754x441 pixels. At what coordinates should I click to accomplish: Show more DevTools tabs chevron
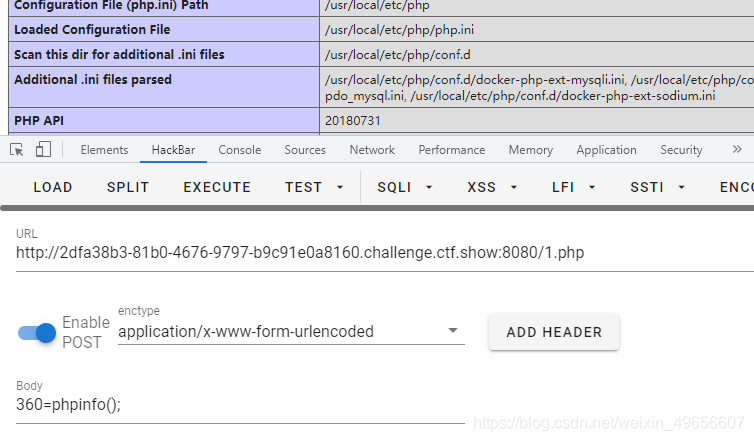pyautogui.click(x=737, y=150)
